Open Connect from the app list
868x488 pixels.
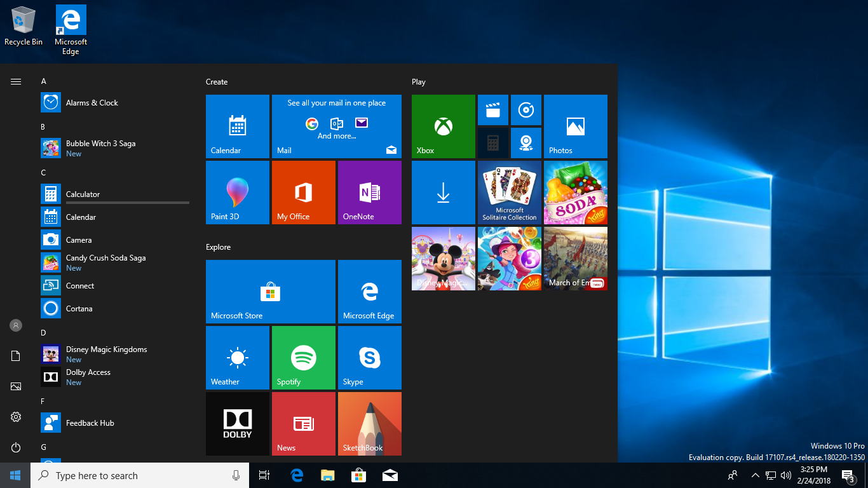point(115,286)
